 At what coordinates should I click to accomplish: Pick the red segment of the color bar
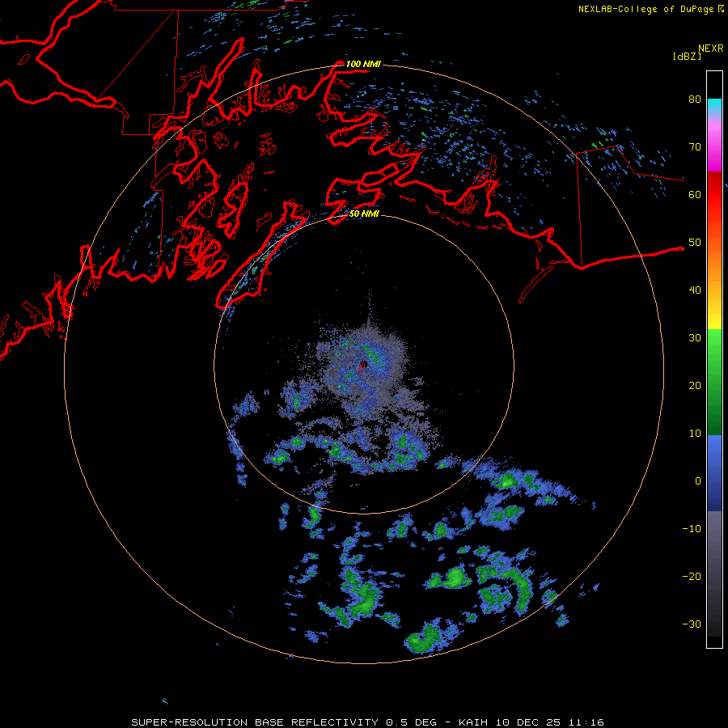click(714, 195)
